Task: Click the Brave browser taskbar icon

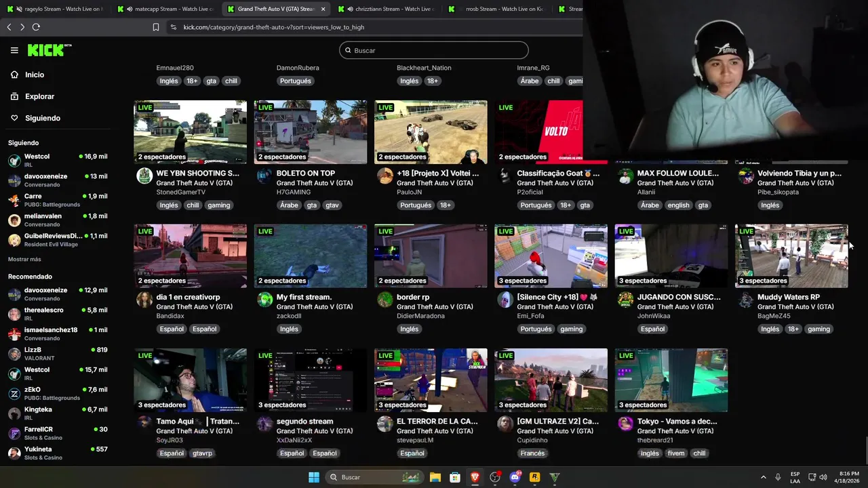Action: pyautogui.click(x=475, y=477)
